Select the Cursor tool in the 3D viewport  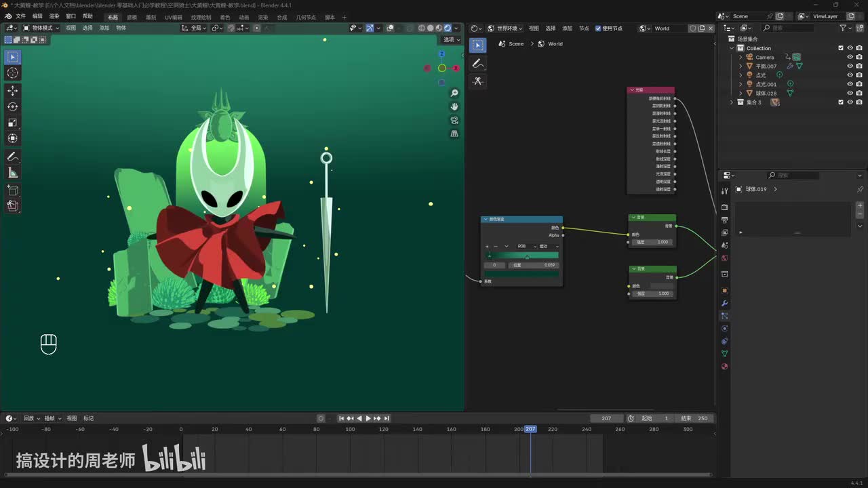click(x=13, y=73)
